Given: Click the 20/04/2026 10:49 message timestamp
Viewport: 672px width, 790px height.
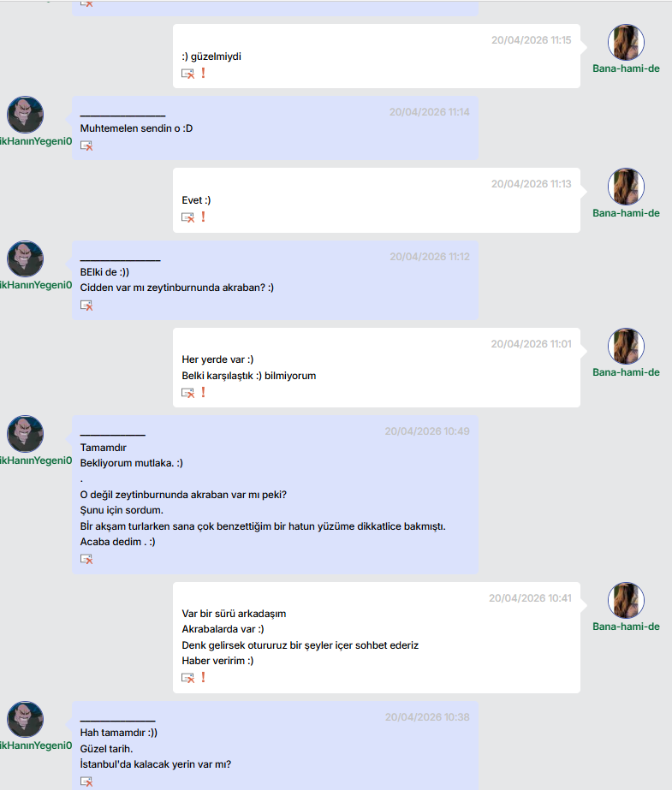Looking at the screenshot, I should [x=427, y=431].
